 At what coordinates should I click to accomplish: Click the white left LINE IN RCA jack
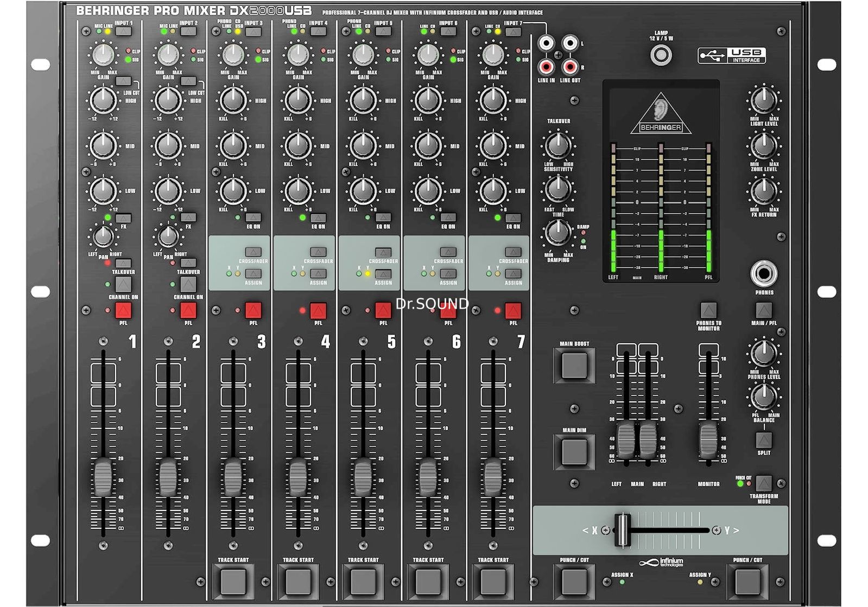coord(546,42)
